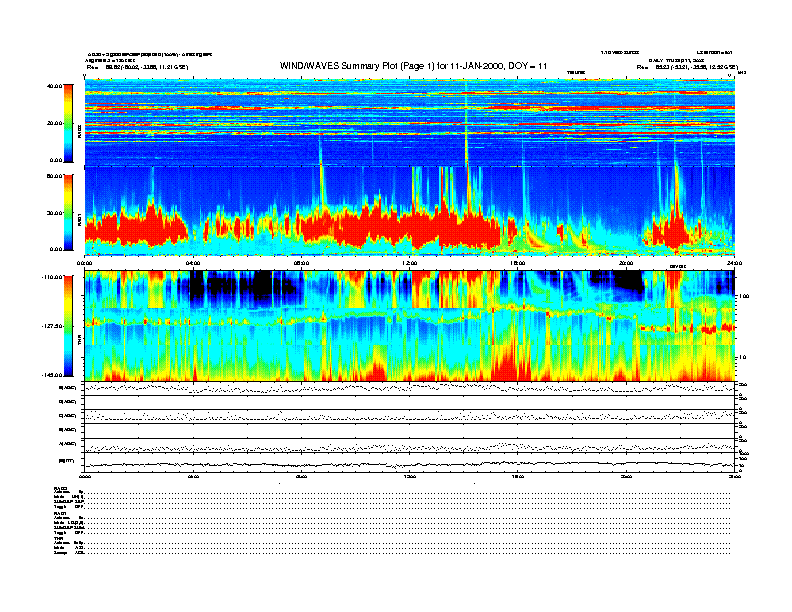Click the 20:00 tick label under RAD1 panel
792x612 pixels.
click(x=626, y=263)
